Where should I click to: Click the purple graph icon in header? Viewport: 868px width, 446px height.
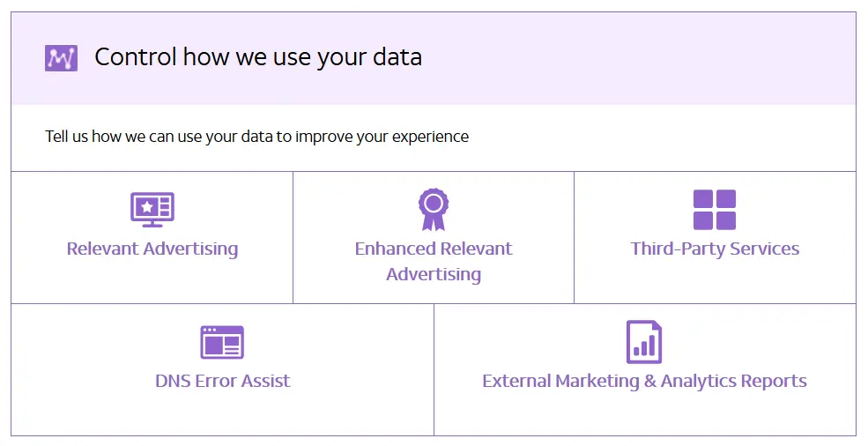tap(61, 58)
